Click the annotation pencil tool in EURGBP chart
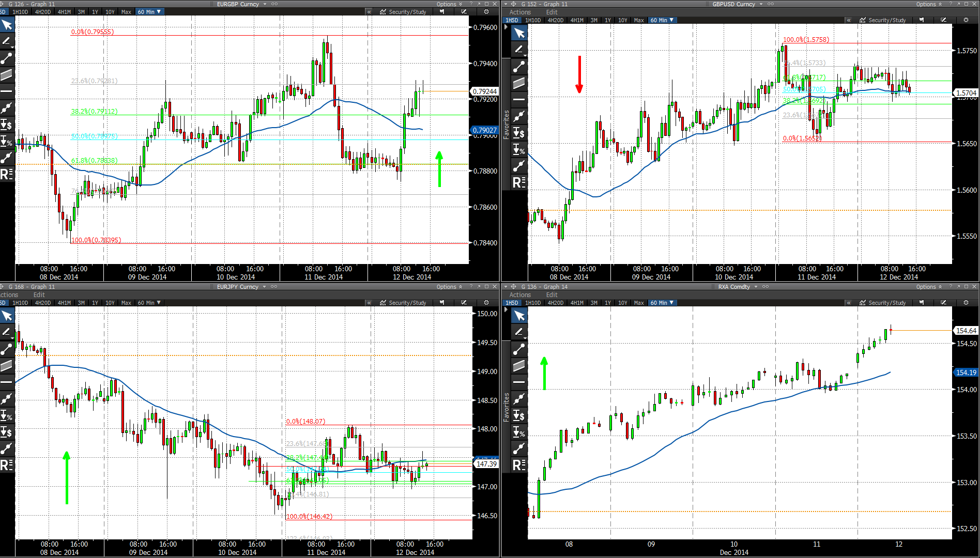Screen dimensions: 980x558 coord(7,41)
